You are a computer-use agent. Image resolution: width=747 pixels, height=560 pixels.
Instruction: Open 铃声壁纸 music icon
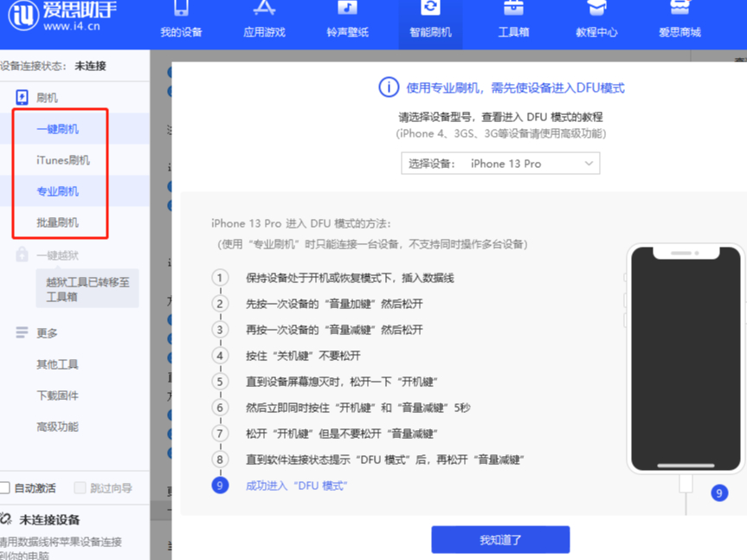tap(347, 8)
